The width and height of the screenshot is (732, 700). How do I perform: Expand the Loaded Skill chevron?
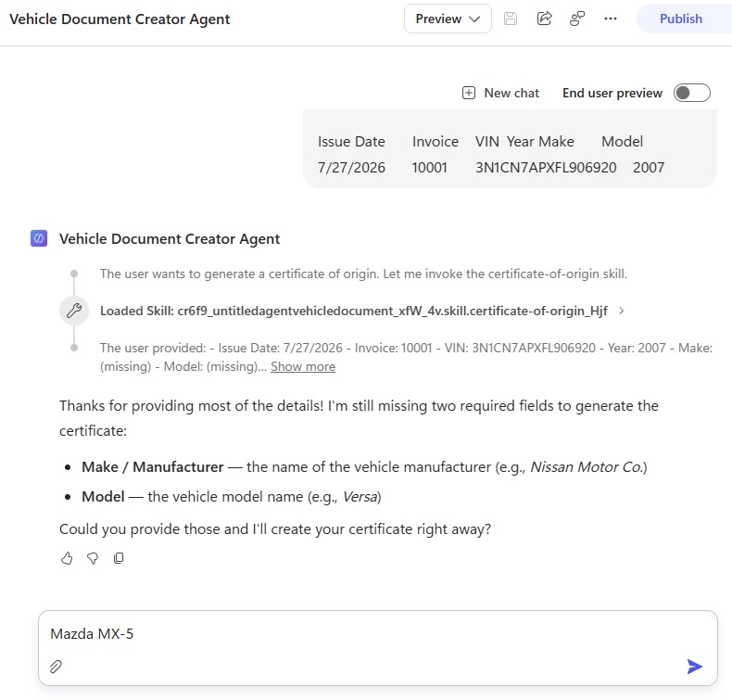(x=622, y=311)
